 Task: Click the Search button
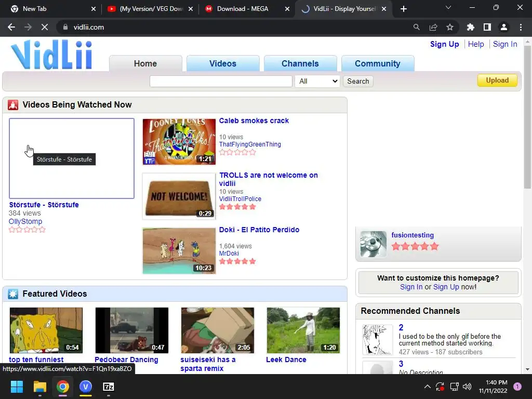click(358, 81)
